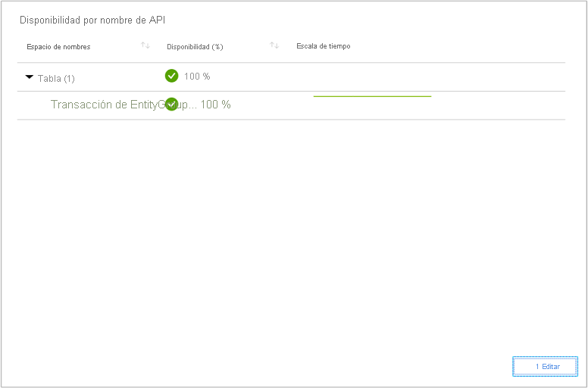The image size is (588, 388).
Task: Click the 100 % value in Tabla row
Action: tap(197, 77)
